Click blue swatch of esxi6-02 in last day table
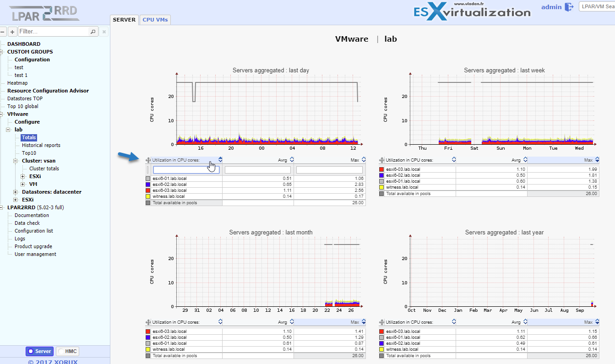615x364 pixels. point(148,184)
